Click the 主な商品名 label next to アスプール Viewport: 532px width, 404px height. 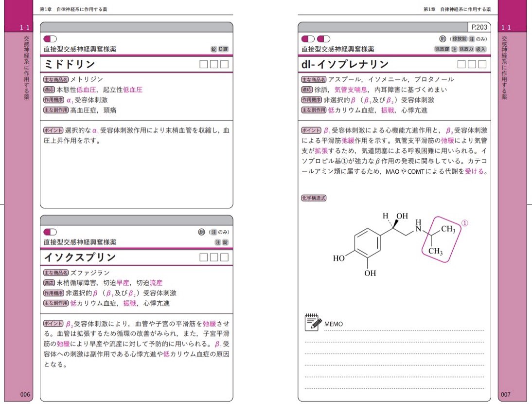point(314,79)
